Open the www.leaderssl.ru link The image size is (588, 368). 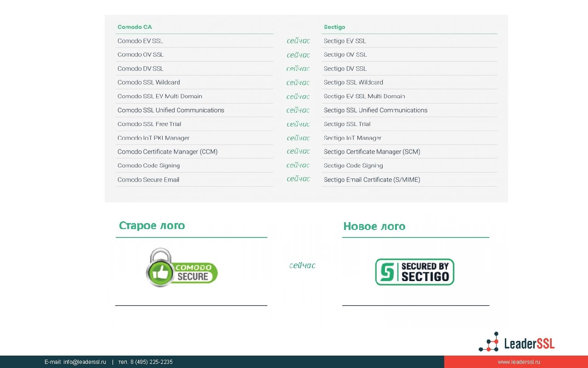[x=519, y=362]
